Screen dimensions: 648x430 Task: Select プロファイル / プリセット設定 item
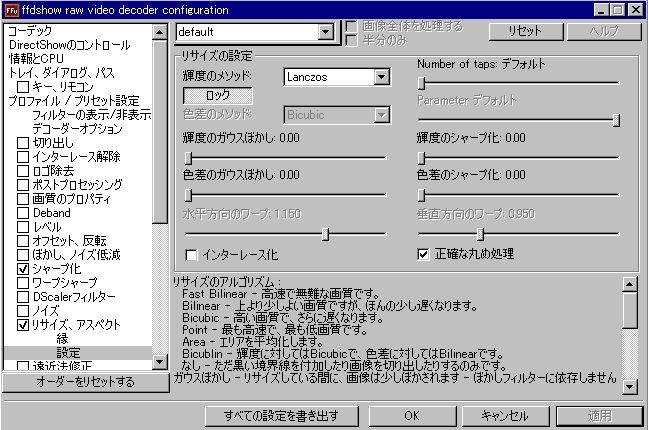74,101
